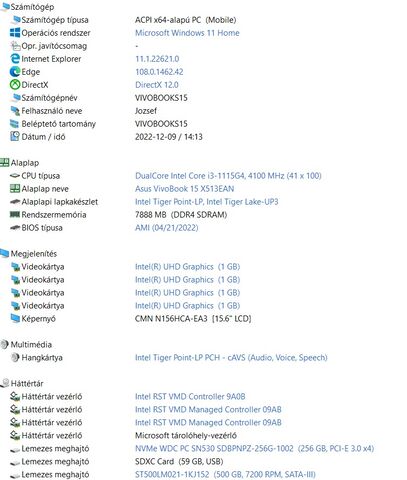407x480 pixels.
Task: Click the Multimédia section speaker icon
Action: coord(5,344)
